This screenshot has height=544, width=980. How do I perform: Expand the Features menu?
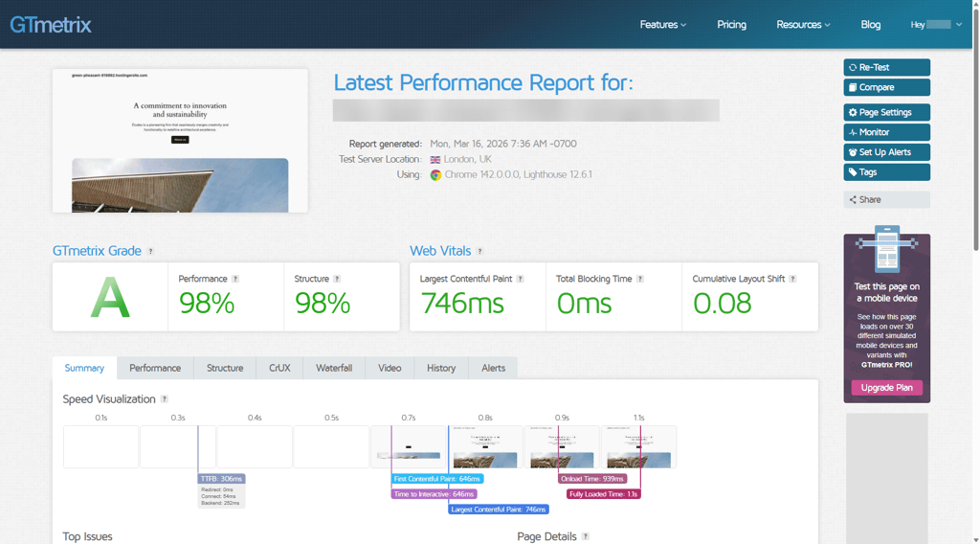[662, 24]
